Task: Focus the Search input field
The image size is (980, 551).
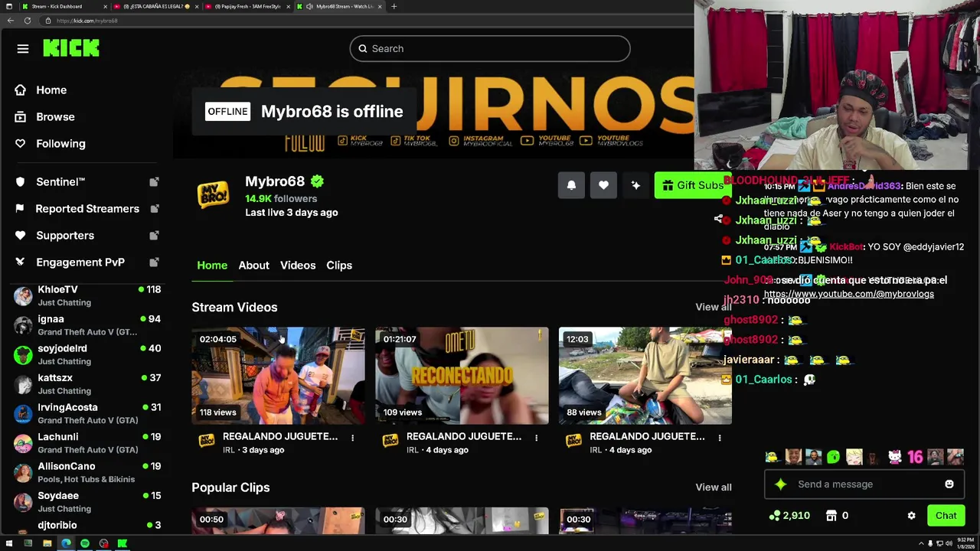Action: tap(490, 49)
